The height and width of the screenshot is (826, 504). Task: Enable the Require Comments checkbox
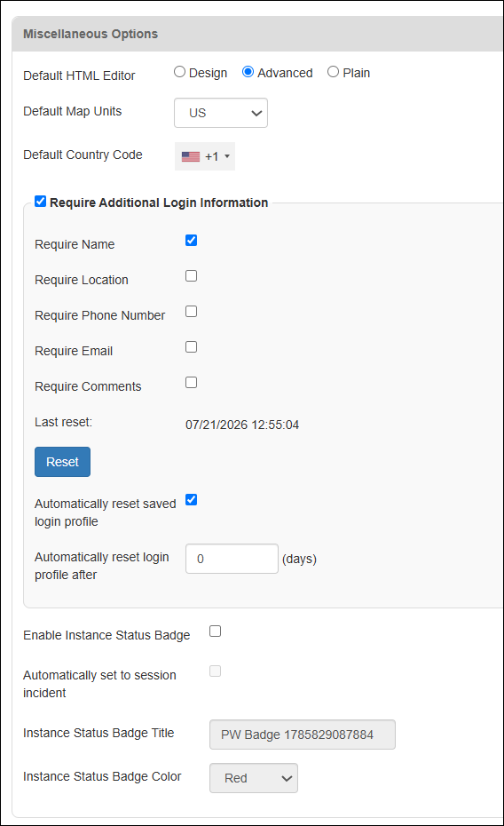coord(192,383)
